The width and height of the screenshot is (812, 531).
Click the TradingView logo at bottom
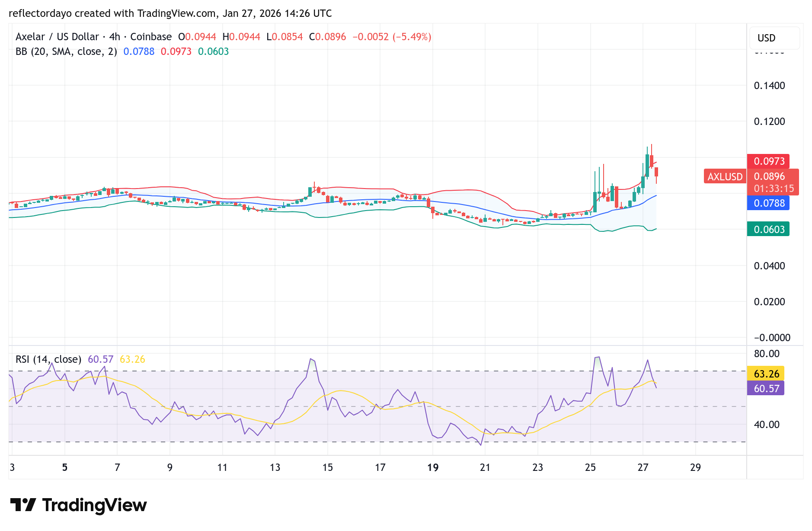(78, 505)
